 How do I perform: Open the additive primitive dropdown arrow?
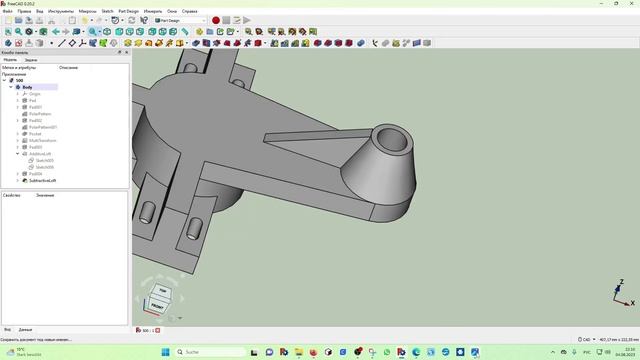(187, 43)
